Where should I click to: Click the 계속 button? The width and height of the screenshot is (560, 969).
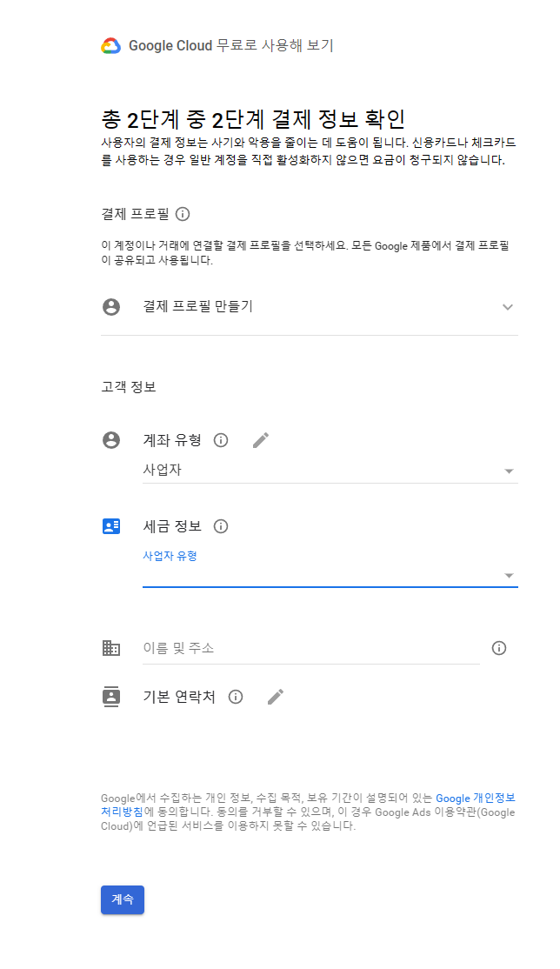click(x=123, y=899)
